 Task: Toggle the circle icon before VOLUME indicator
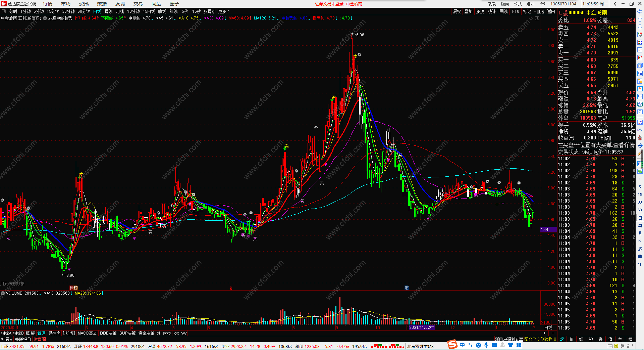(3, 293)
